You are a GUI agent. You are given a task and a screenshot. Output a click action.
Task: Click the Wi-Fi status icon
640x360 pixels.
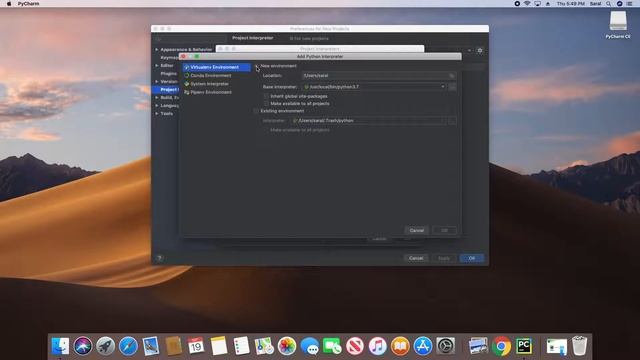pos(527,3)
